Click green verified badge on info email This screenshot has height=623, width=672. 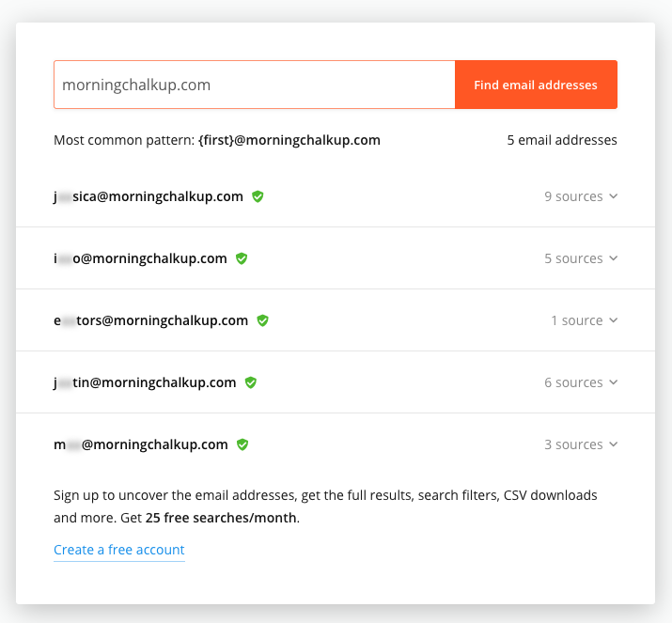point(242,258)
